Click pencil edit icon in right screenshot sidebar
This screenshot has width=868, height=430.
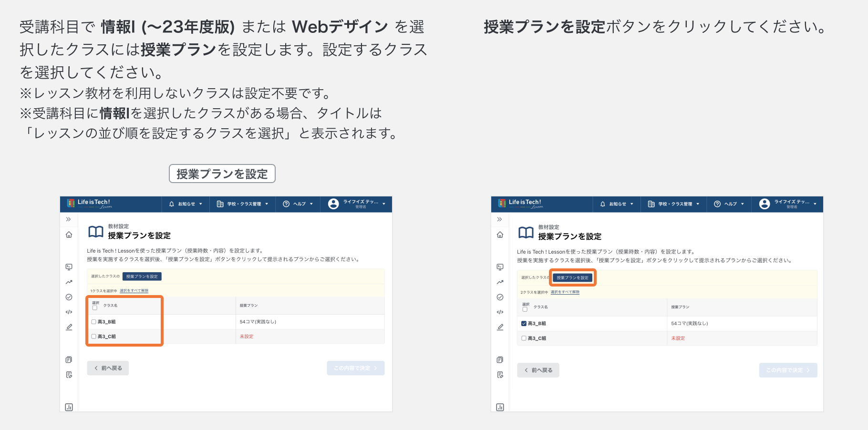click(x=500, y=327)
